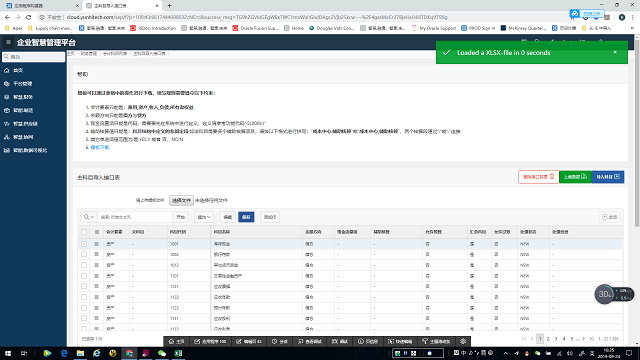Open the Apex bookmark
This screenshot has width=640, height=360.
[x=14, y=28]
